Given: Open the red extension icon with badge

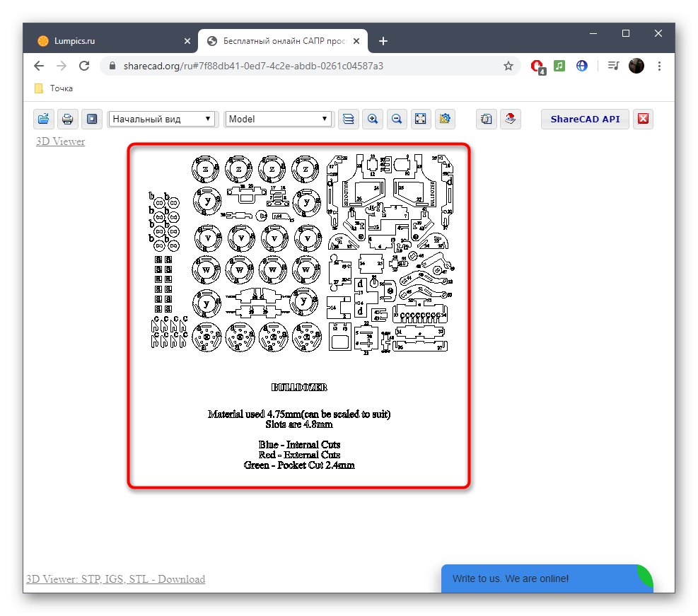Looking at the screenshot, I should click(537, 66).
